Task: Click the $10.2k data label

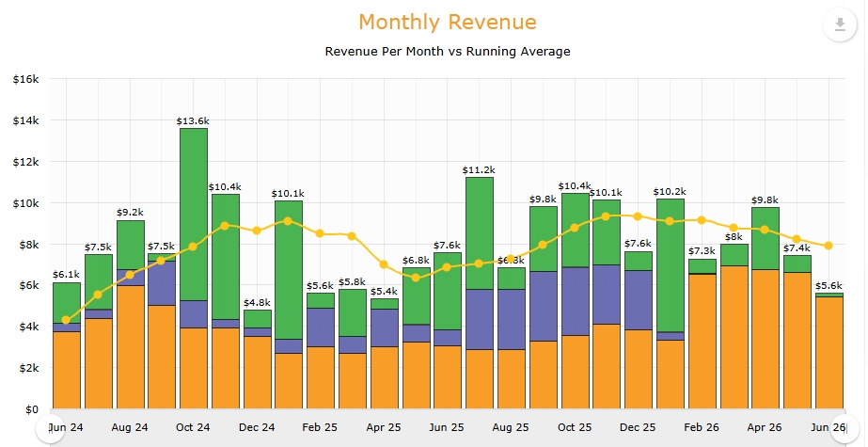Action: pyautogui.click(x=670, y=192)
